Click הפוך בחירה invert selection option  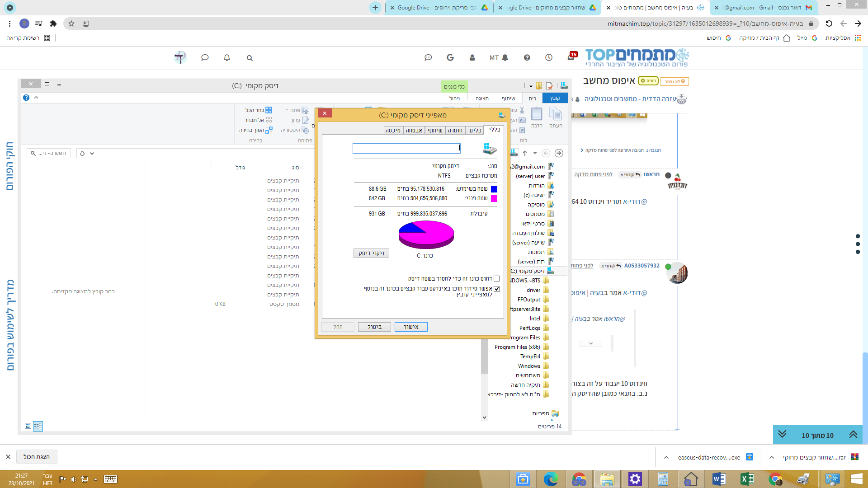click(x=255, y=130)
